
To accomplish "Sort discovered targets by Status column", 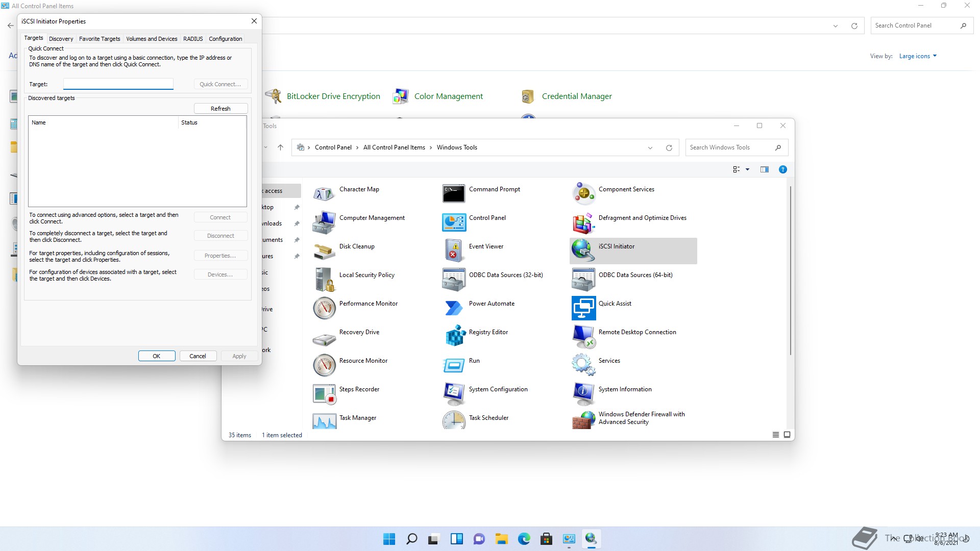I will [x=212, y=122].
